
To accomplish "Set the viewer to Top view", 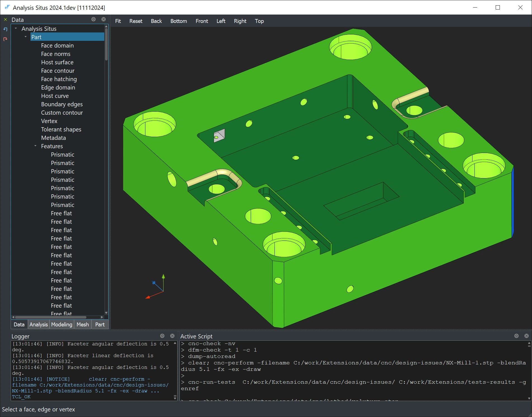I will click(x=259, y=21).
